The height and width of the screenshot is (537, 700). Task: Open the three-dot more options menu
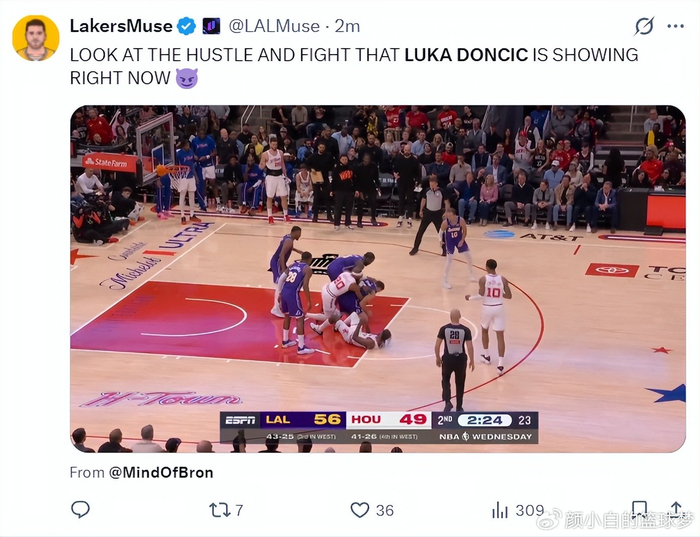tap(675, 26)
